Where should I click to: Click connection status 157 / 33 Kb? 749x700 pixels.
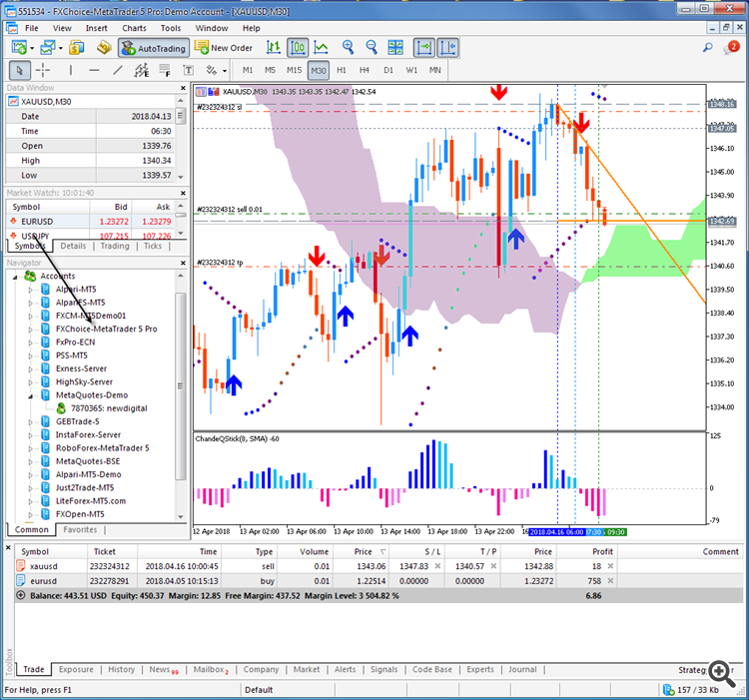[691, 690]
